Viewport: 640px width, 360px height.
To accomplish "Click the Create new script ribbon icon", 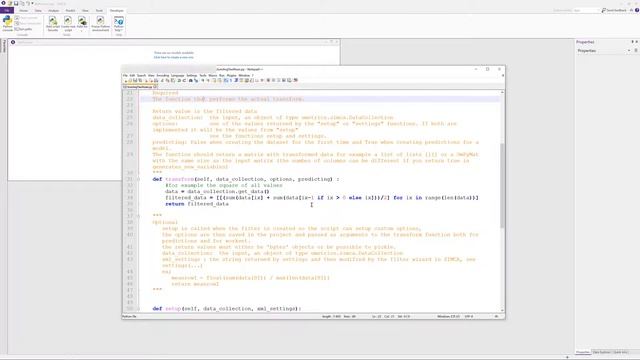I will coord(68,24).
